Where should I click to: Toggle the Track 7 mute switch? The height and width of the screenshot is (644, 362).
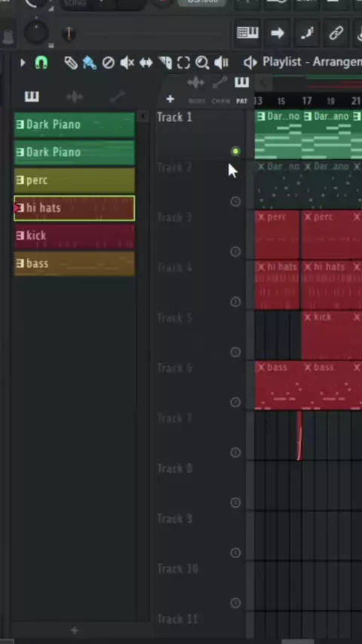tap(235, 452)
